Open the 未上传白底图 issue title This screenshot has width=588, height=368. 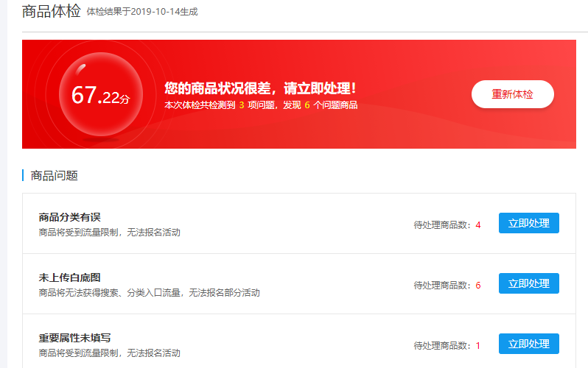(x=69, y=277)
